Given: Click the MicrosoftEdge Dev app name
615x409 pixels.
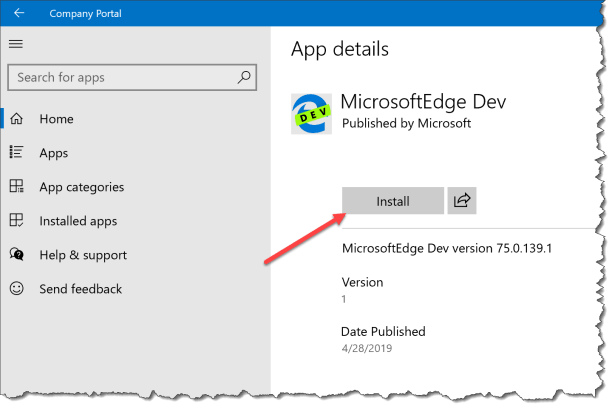Looking at the screenshot, I should click(x=423, y=102).
